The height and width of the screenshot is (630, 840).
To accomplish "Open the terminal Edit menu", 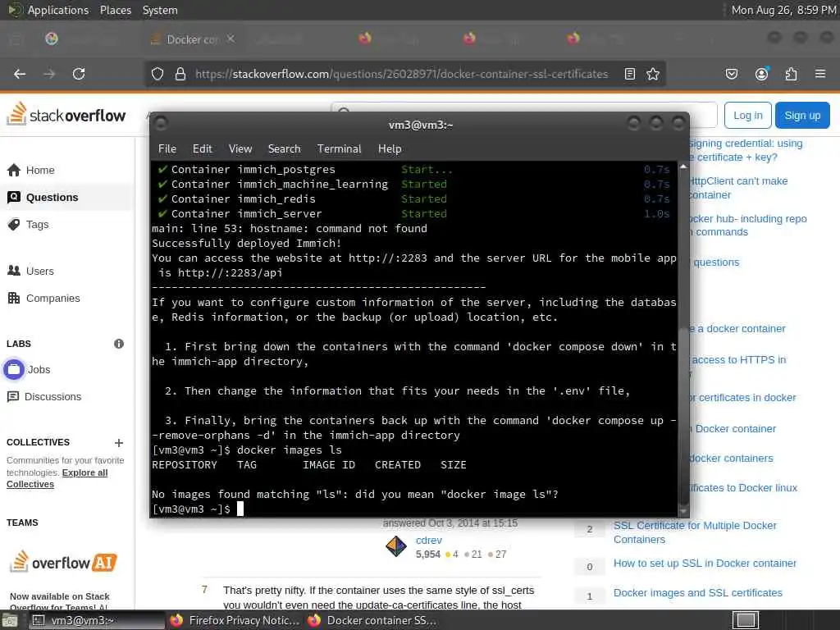I will pos(203,149).
